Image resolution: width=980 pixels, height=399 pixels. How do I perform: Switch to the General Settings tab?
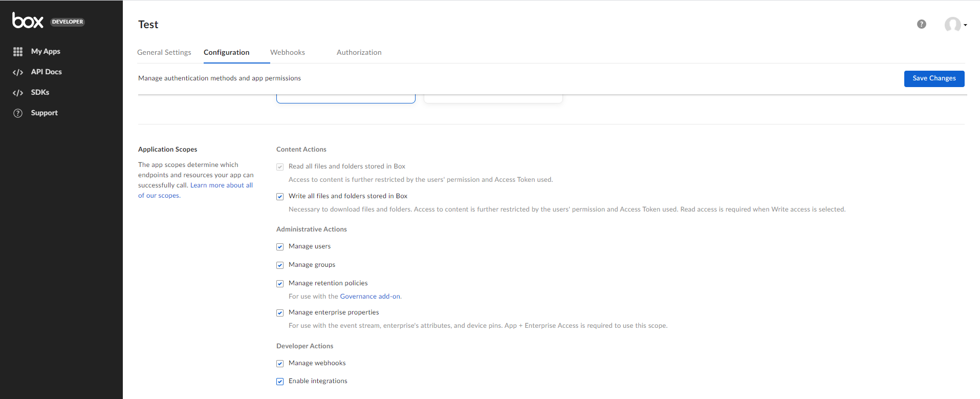pyautogui.click(x=164, y=52)
